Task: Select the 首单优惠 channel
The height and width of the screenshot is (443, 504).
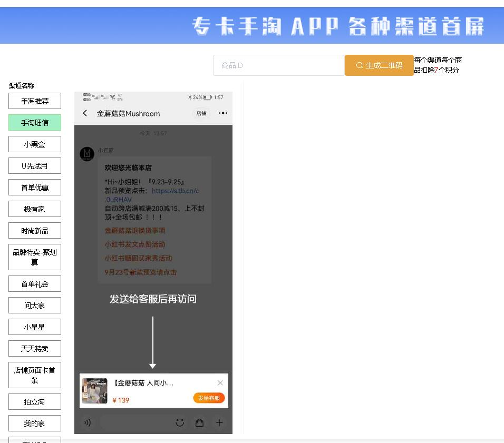Action: click(x=35, y=188)
